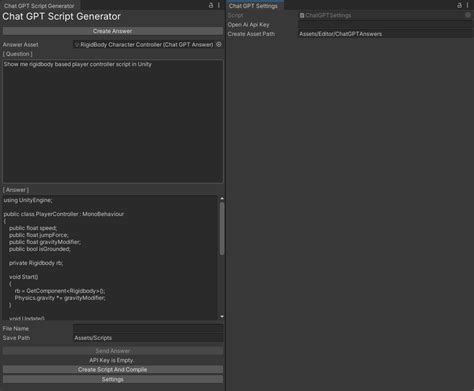
Task: Click the 'Answer Asset' label
Action: click(20, 45)
